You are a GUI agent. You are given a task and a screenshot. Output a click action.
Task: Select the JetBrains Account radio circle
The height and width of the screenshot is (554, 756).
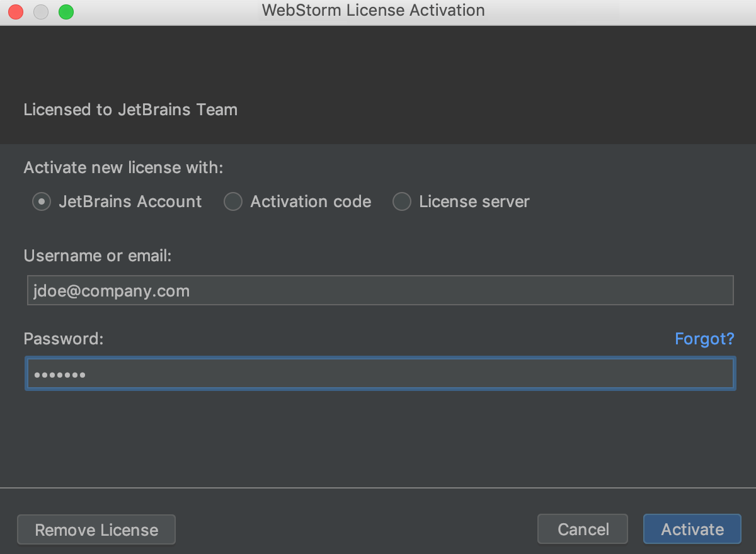tap(42, 202)
